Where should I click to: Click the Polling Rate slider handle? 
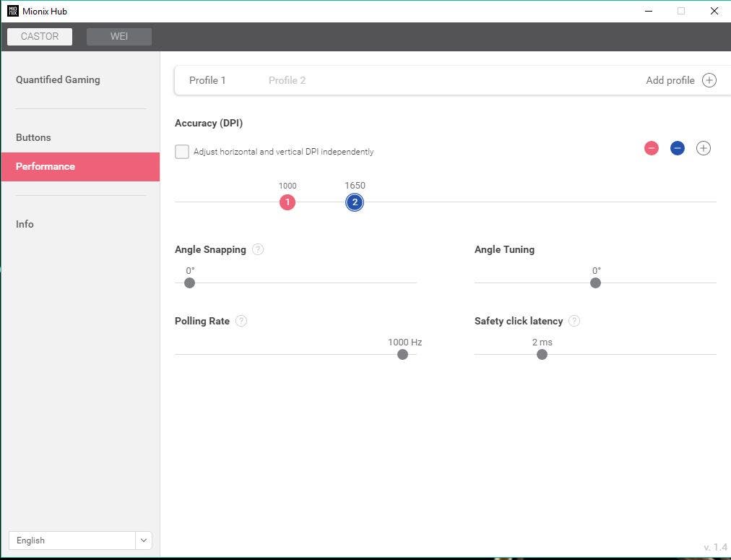tap(402, 354)
